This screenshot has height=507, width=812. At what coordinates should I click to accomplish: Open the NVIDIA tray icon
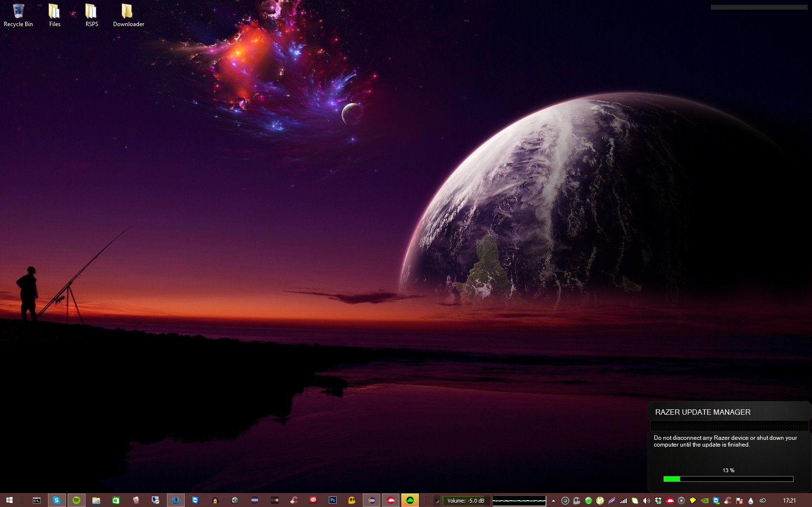click(705, 501)
